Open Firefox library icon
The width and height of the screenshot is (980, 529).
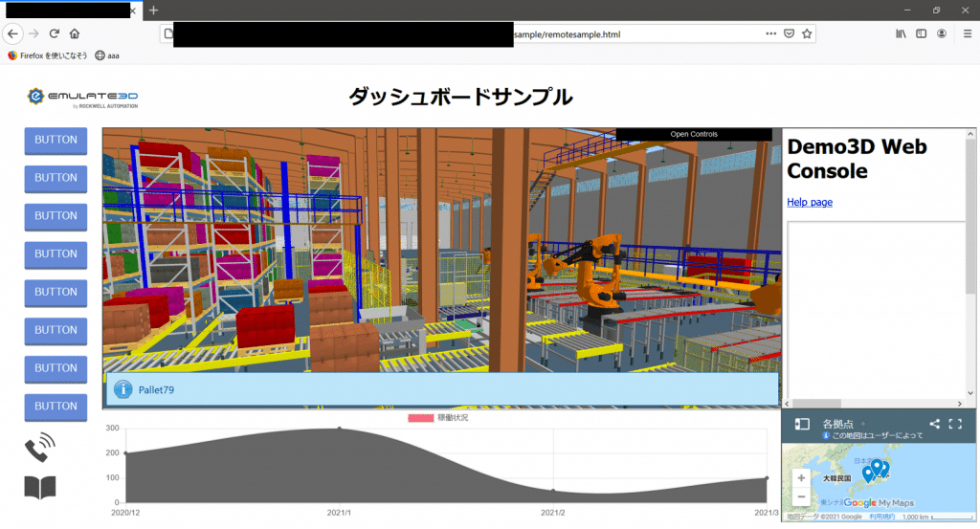901,33
